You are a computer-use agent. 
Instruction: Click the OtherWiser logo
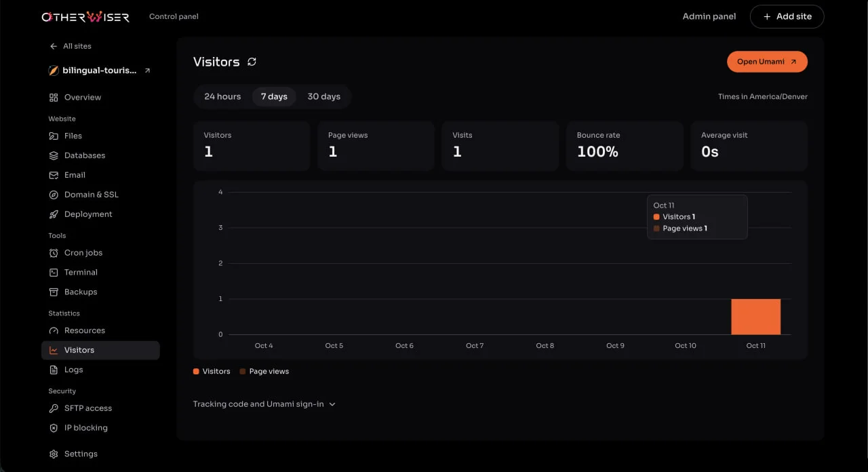(85, 17)
